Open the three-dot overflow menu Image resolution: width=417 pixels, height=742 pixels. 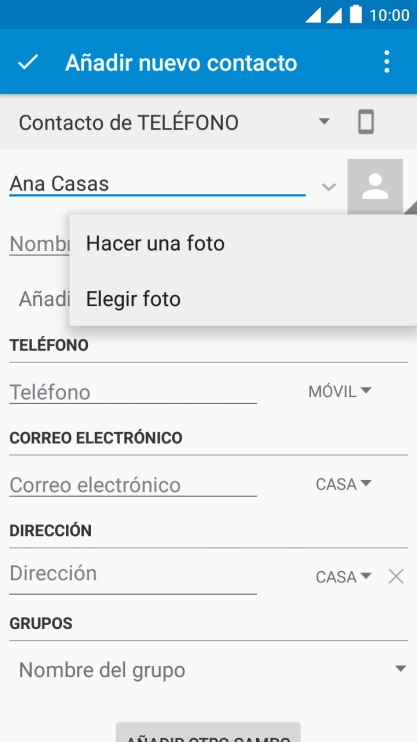pos(387,62)
